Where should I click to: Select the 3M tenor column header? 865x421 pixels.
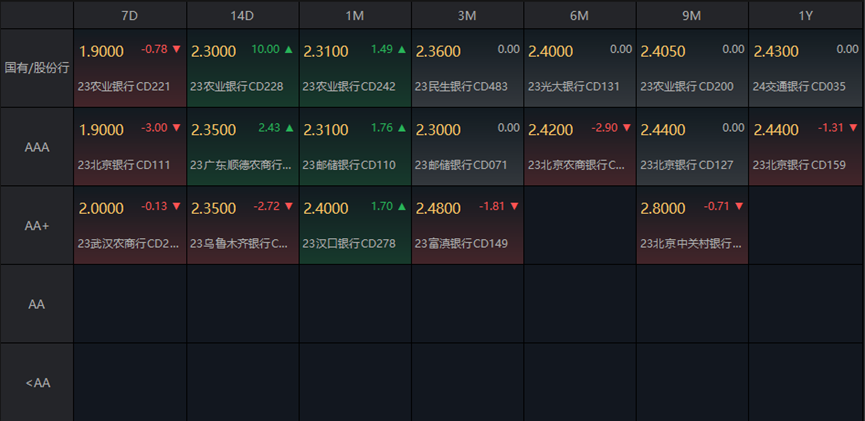tap(467, 15)
